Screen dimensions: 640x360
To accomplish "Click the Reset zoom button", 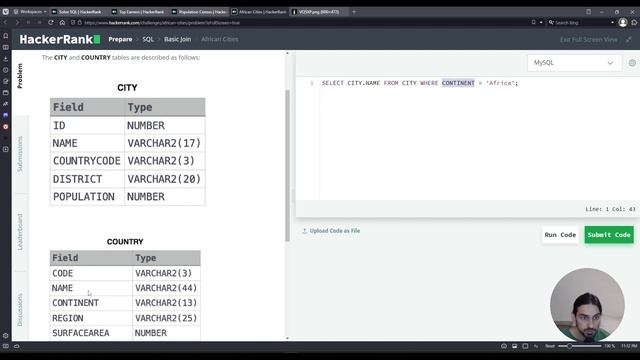I will pyautogui.click(x=550, y=346).
